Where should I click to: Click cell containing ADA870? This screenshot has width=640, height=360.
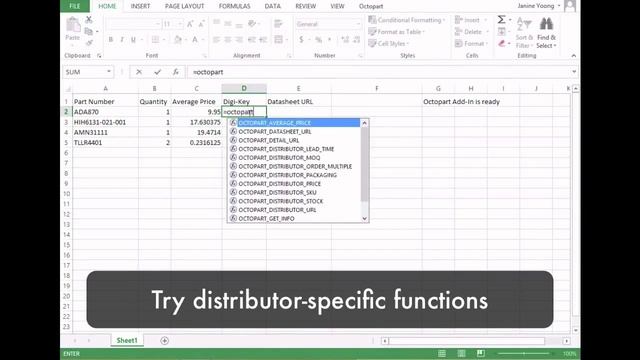tap(105, 112)
